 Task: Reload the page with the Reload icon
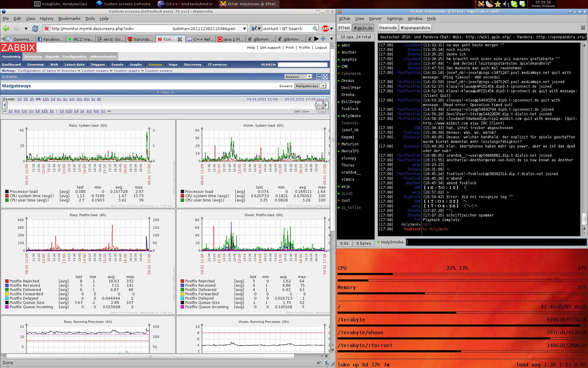click(35, 29)
